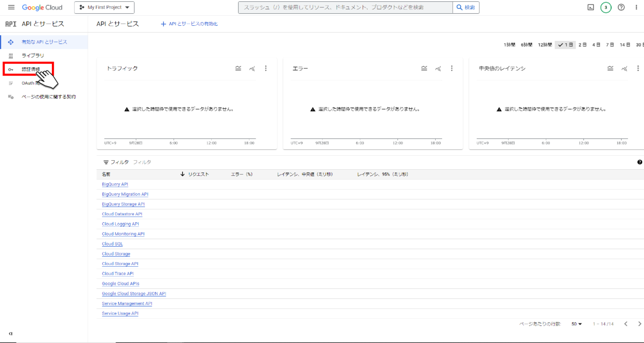Open metrics explorer for エラー chart

[438, 68]
